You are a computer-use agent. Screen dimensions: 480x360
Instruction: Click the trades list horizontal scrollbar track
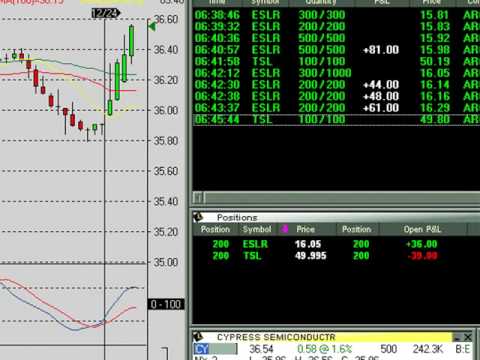point(342,198)
